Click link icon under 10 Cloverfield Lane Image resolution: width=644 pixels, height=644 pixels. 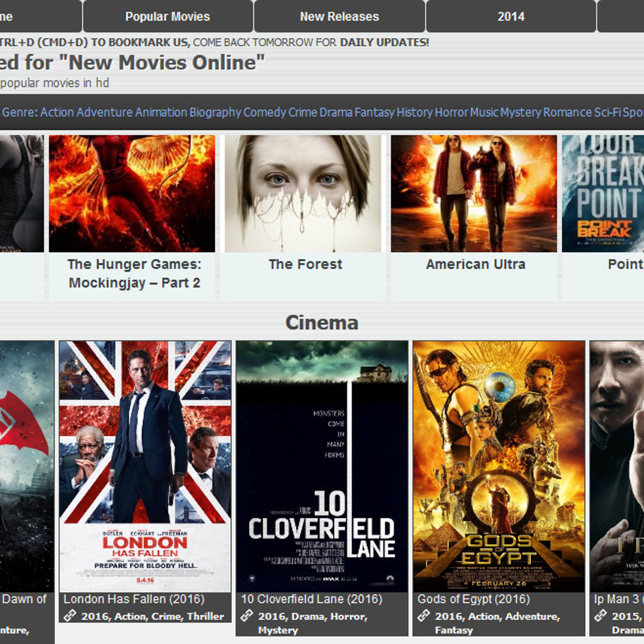[247, 615]
